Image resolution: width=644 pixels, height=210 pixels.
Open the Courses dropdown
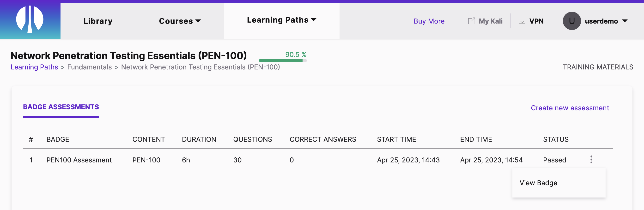click(x=180, y=21)
